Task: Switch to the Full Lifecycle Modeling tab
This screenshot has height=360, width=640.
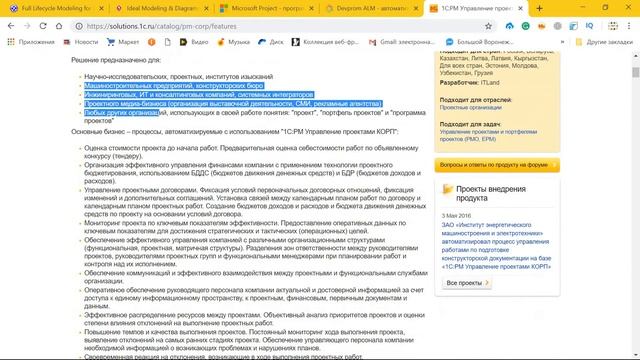Action: [x=55, y=8]
